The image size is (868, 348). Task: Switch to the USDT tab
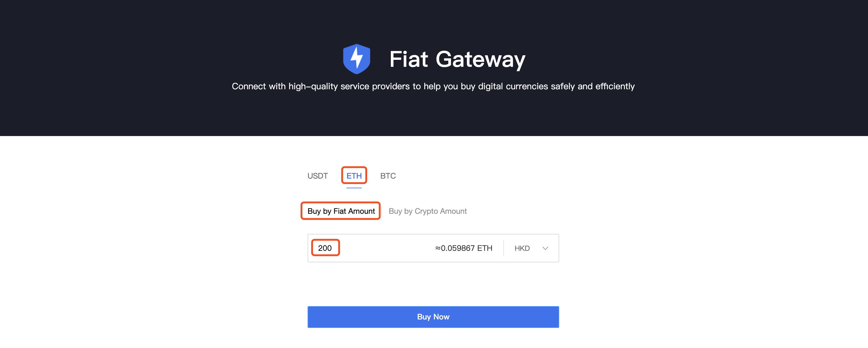pos(317,176)
